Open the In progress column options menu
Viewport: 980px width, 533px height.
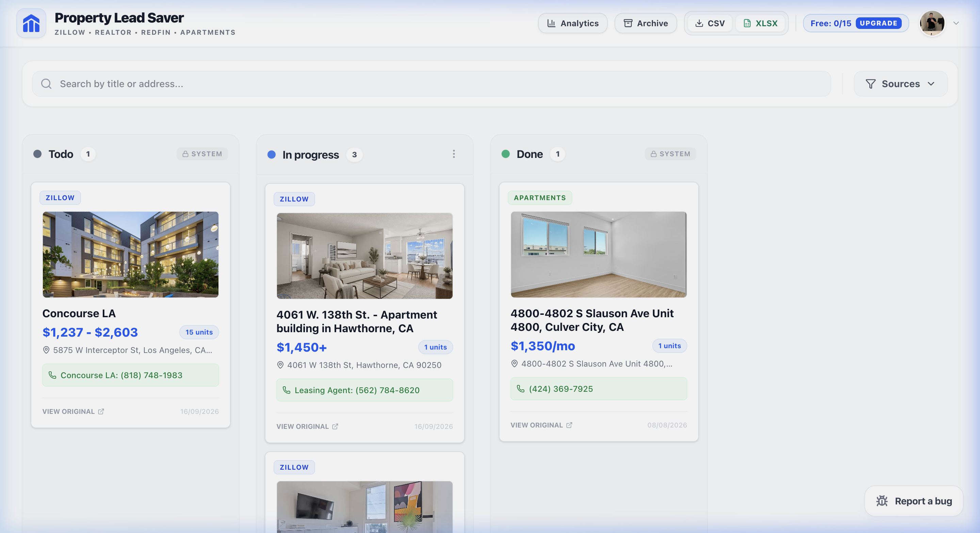coord(454,154)
